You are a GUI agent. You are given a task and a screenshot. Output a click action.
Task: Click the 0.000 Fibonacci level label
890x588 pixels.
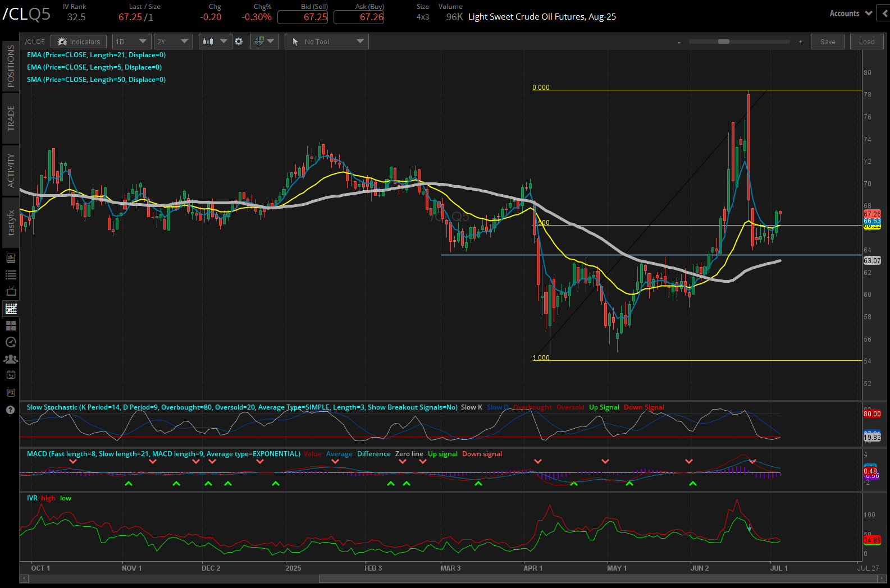541,87
